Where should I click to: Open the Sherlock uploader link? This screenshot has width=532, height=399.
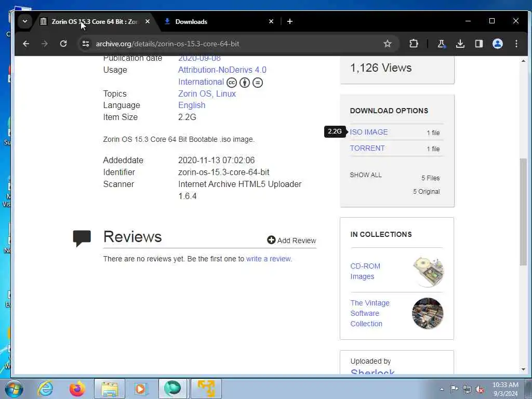tap(373, 371)
